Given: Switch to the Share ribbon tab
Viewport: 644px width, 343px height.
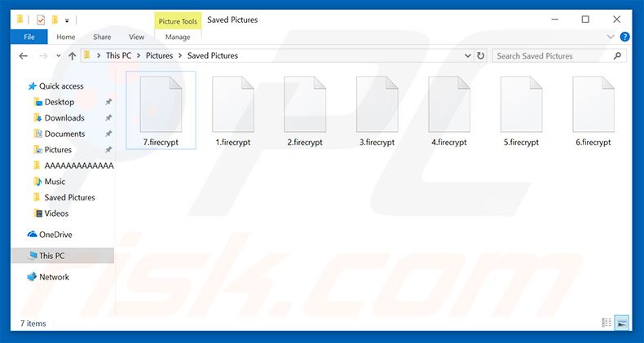Looking at the screenshot, I should click(102, 37).
